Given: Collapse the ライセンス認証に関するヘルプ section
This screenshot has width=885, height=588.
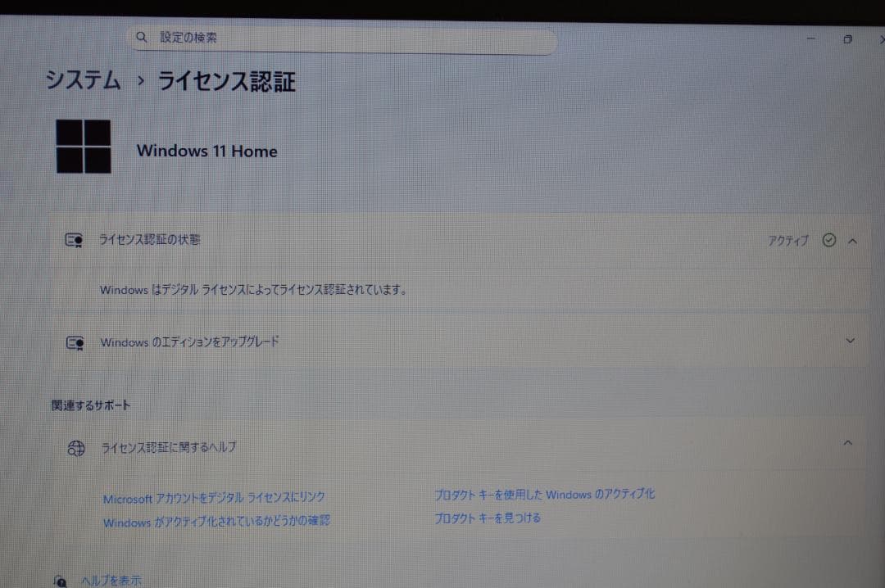Looking at the screenshot, I should pyautogui.click(x=848, y=442).
